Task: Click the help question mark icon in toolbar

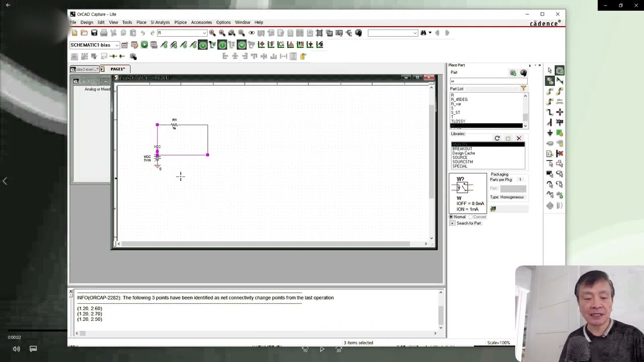Action: point(358,33)
